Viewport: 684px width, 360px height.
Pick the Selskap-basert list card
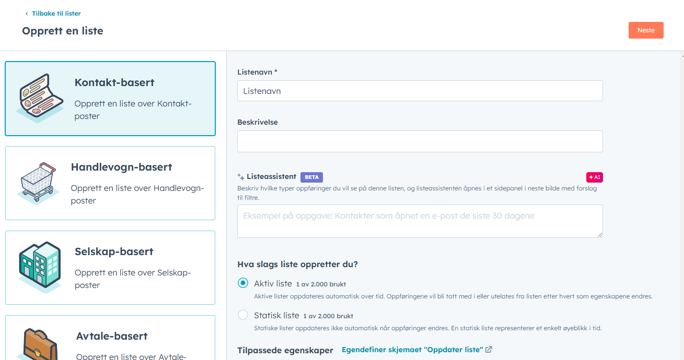[110, 267]
